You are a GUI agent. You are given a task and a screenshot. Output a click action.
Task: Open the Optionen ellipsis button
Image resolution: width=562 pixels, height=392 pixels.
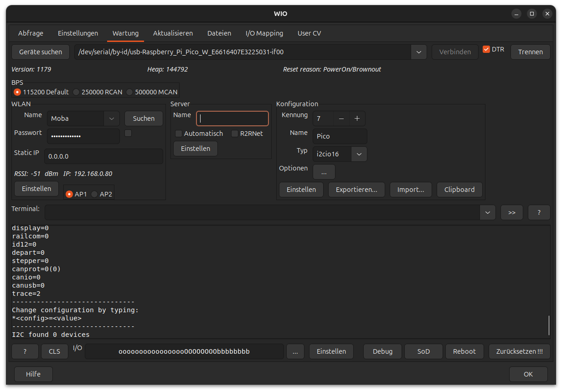[x=324, y=172]
